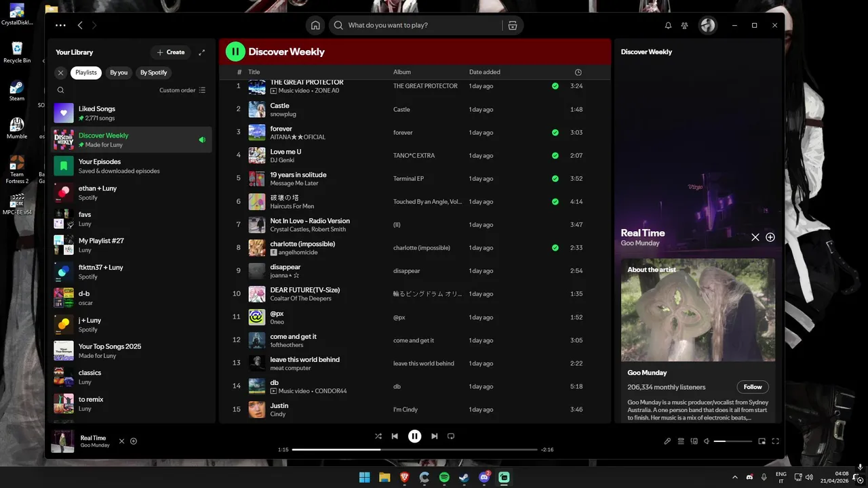The image size is (868, 488).
Task: Enter full screen mode icon
Action: click(x=775, y=441)
